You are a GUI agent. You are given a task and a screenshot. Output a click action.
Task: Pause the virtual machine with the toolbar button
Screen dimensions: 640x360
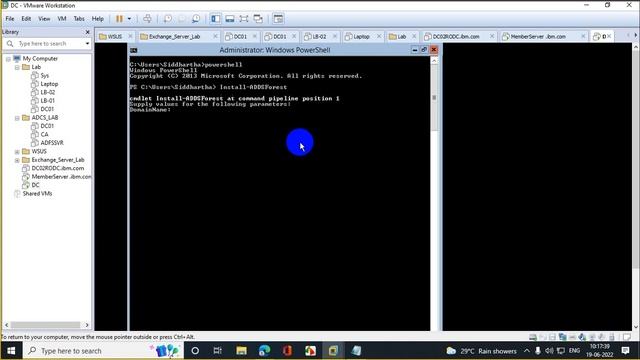(x=119, y=19)
